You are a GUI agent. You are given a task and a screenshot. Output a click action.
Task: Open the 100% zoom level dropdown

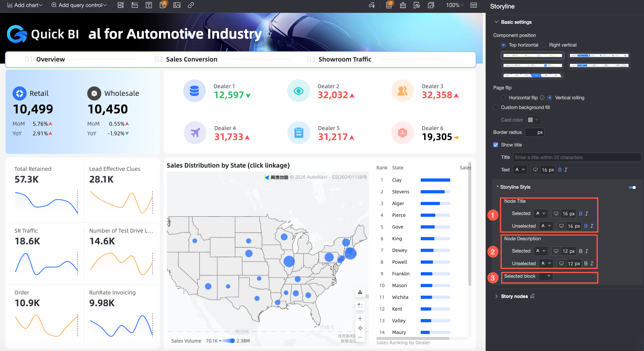click(x=455, y=5)
